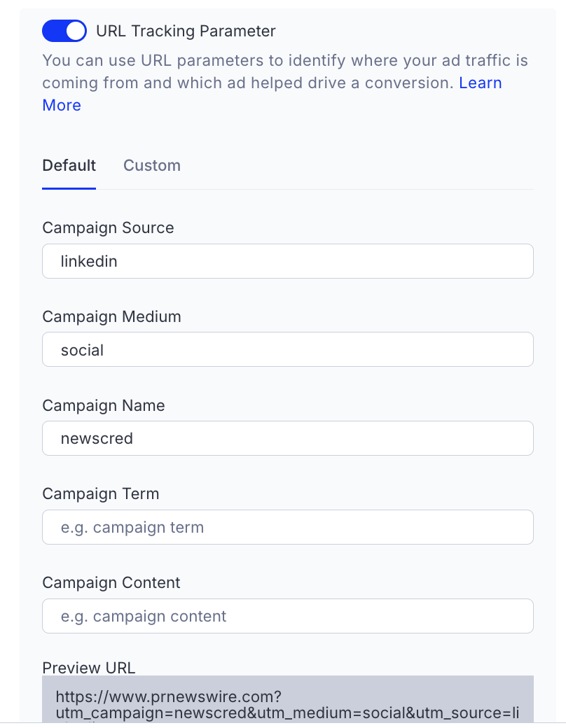Focus the empty Campaign Content field
This screenshot has height=728, width=566.
tap(287, 616)
